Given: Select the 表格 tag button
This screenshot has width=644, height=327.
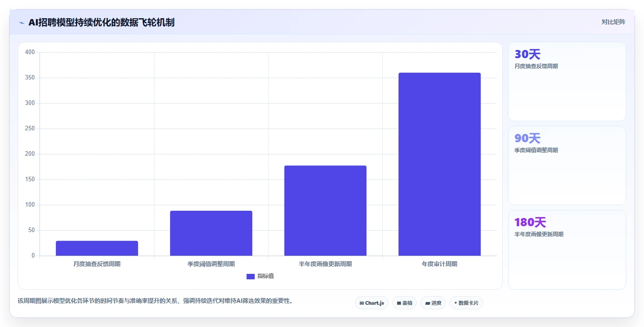Looking at the screenshot, I should (x=404, y=303).
